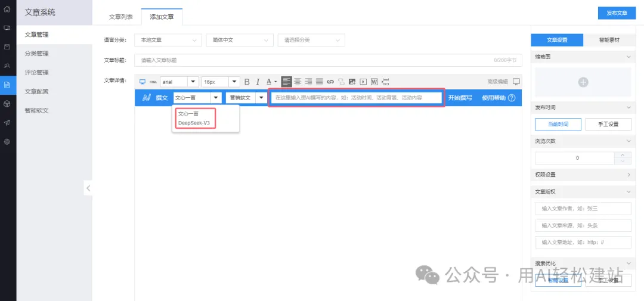
Task: Collapse the 发布时间 section
Action: coord(628,108)
